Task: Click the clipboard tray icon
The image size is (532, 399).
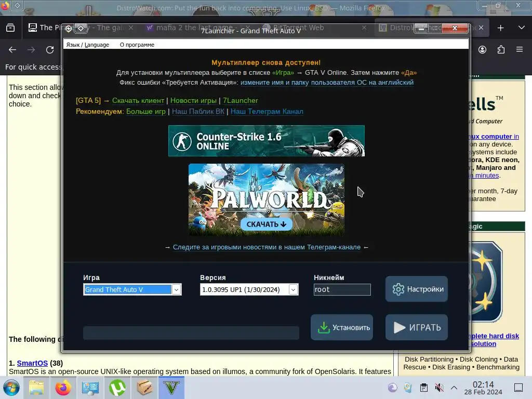Action: 424,388
